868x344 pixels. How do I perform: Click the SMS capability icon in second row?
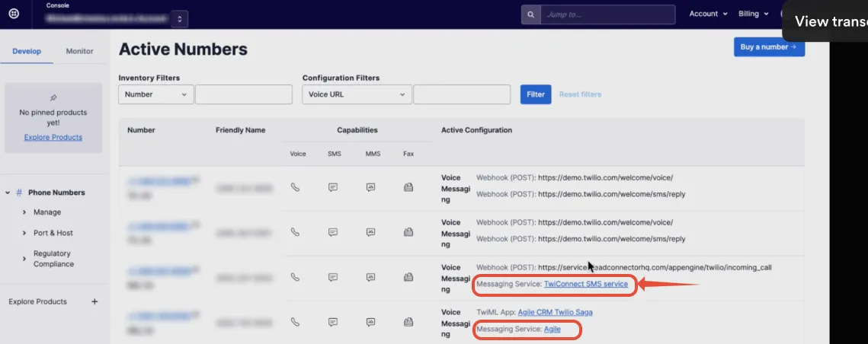pos(332,232)
